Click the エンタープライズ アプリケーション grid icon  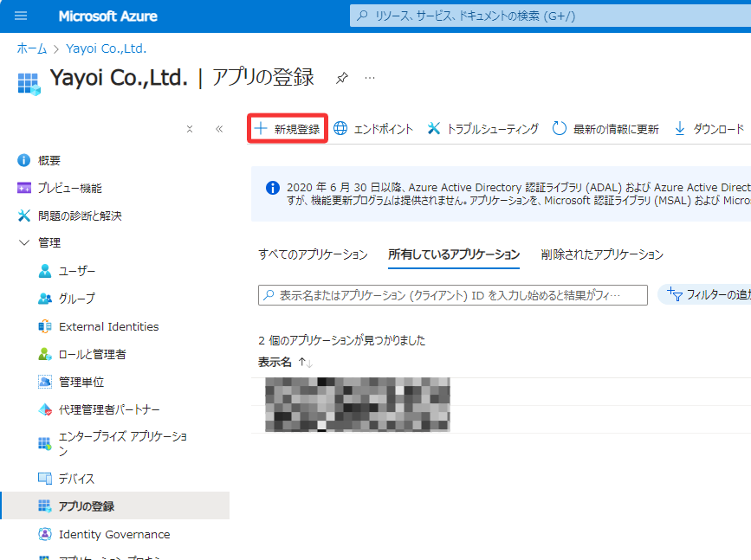point(44,443)
